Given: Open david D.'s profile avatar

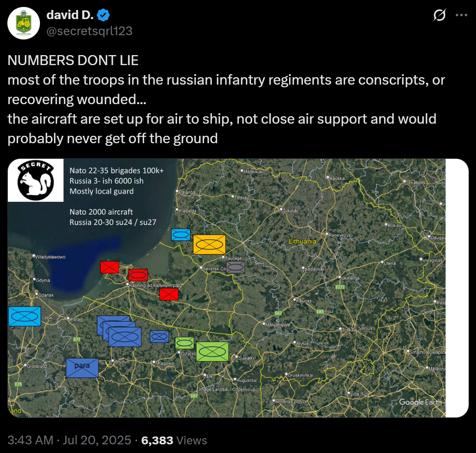Looking at the screenshot, I should pyautogui.click(x=24, y=23).
